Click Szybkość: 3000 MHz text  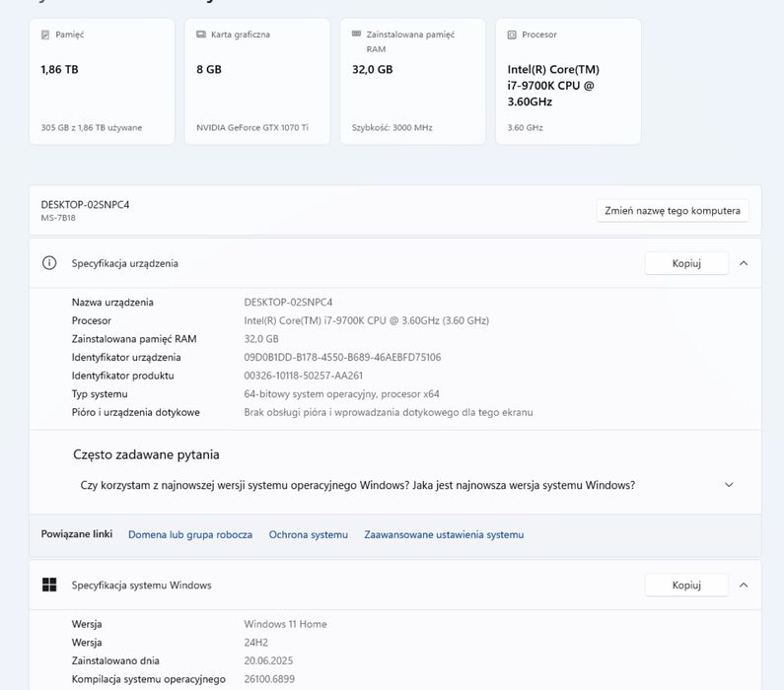click(x=392, y=127)
